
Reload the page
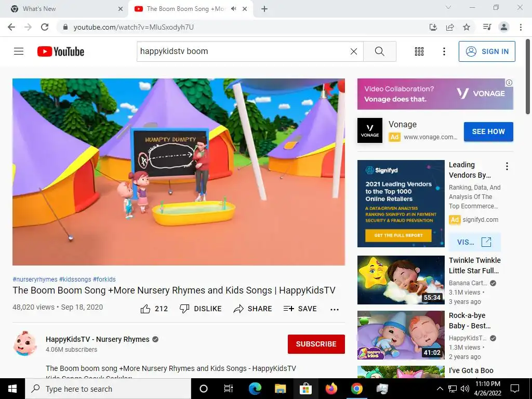pos(45,27)
